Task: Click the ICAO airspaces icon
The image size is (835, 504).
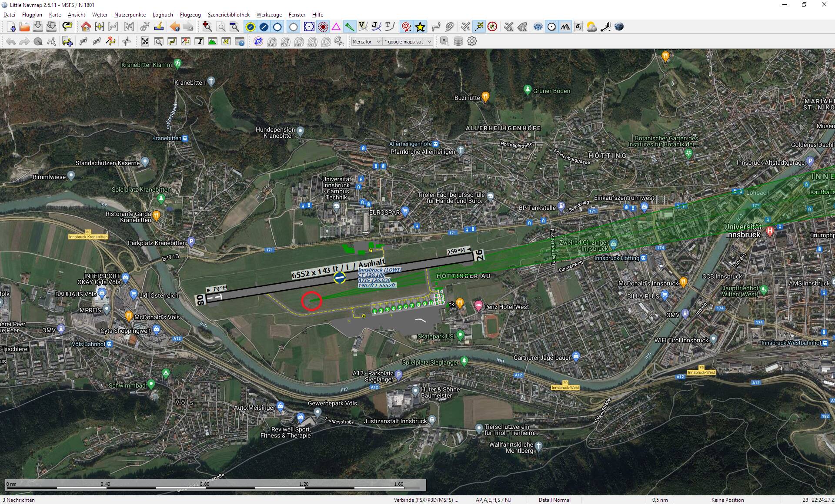Action: click(272, 41)
